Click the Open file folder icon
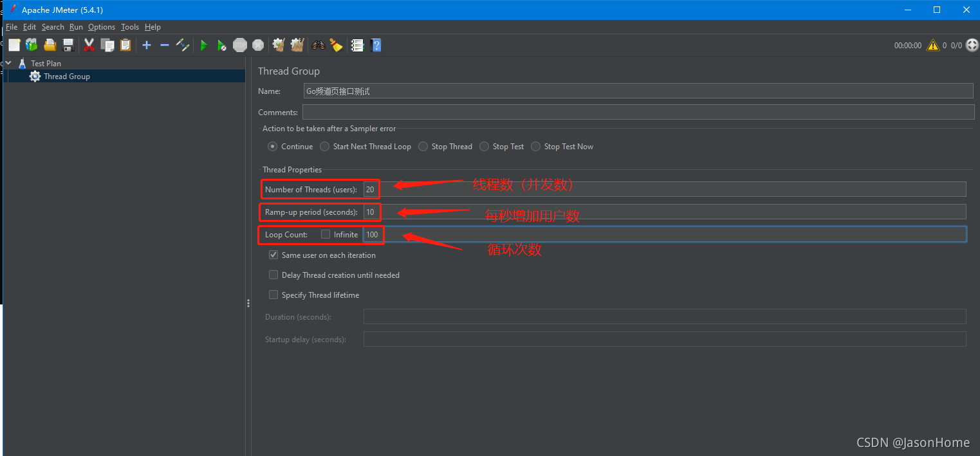This screenshot has width=980, height=456. pyautogui.click(x=50, y=45)
